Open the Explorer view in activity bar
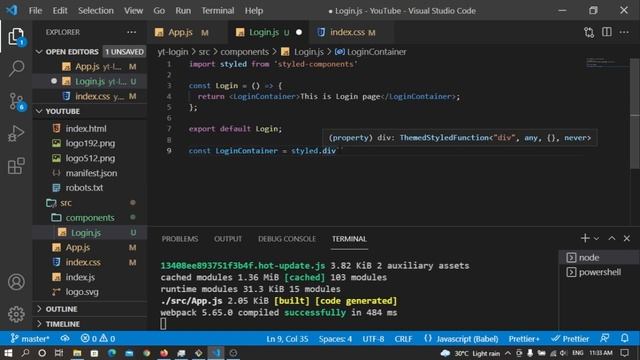The width and height of the screenshot is (640, 360). 16,37
